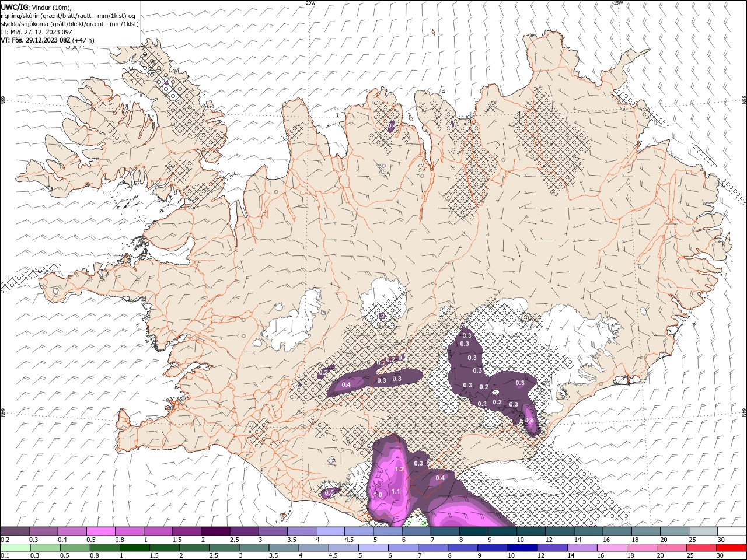Click the rose pink 20 swatch in rain legend
Viewport: 747px width, 560px height.
671,548
